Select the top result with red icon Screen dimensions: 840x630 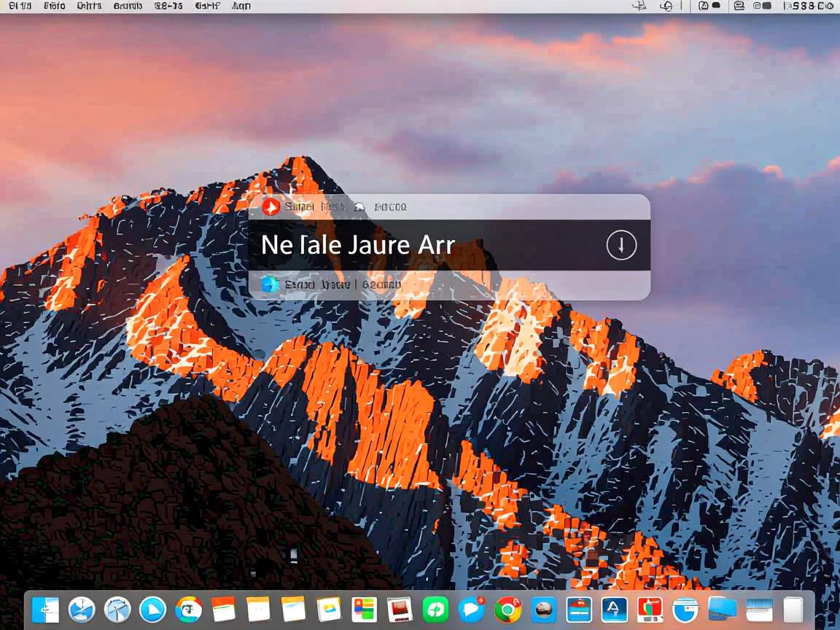click(x=448, y=207)
